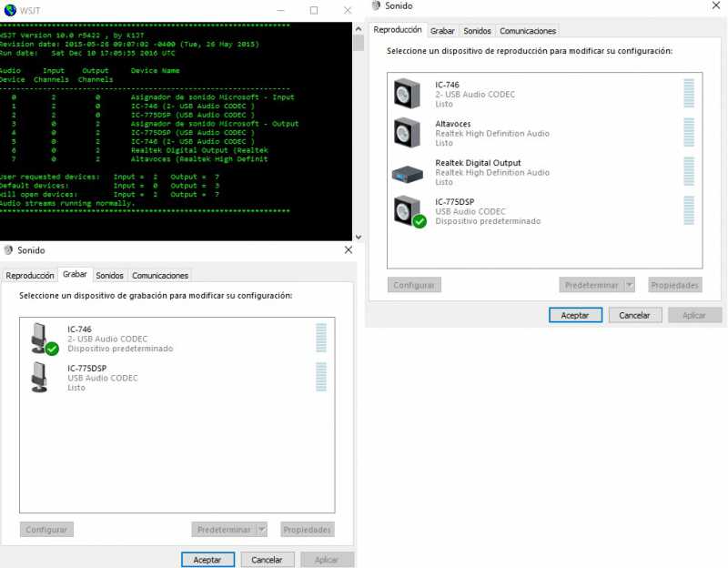728x568 pixels.
Task: Click Predeterminar in the recording Sonido window
Action: [224, 530]
